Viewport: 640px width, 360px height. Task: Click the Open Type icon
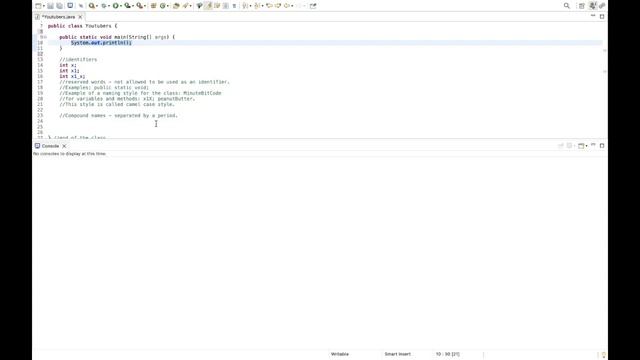[176, 6]
